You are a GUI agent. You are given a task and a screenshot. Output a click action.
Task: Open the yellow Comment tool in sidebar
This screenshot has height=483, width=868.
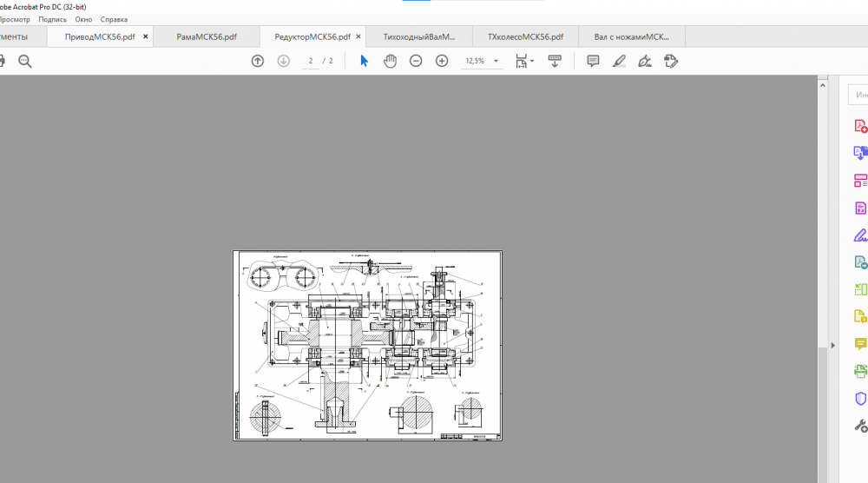(x=860, y=344)
